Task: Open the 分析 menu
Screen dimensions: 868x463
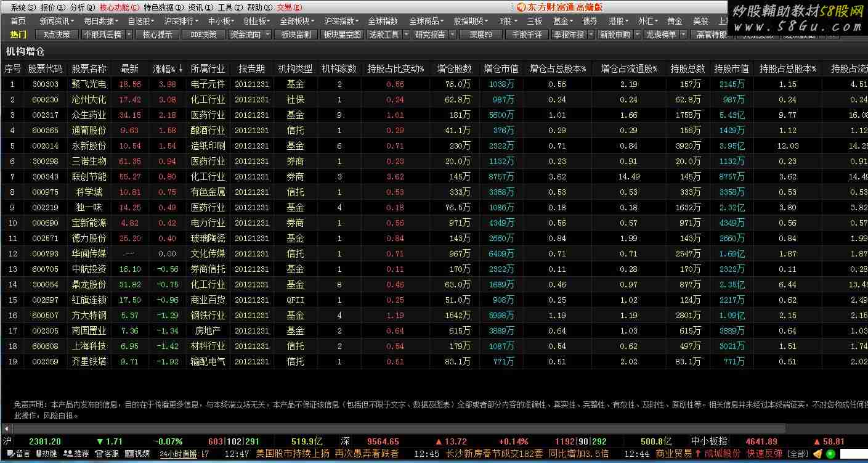Action: [82, 7]
